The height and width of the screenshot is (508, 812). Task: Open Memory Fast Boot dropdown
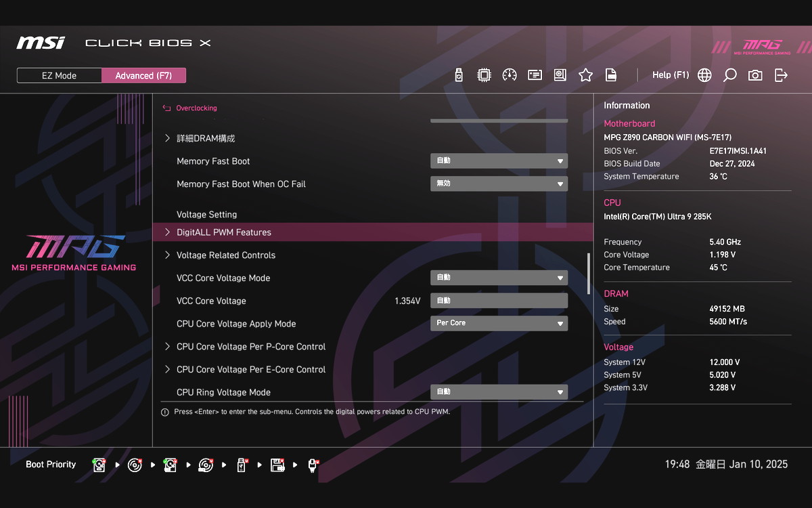(x=499, y=161)
